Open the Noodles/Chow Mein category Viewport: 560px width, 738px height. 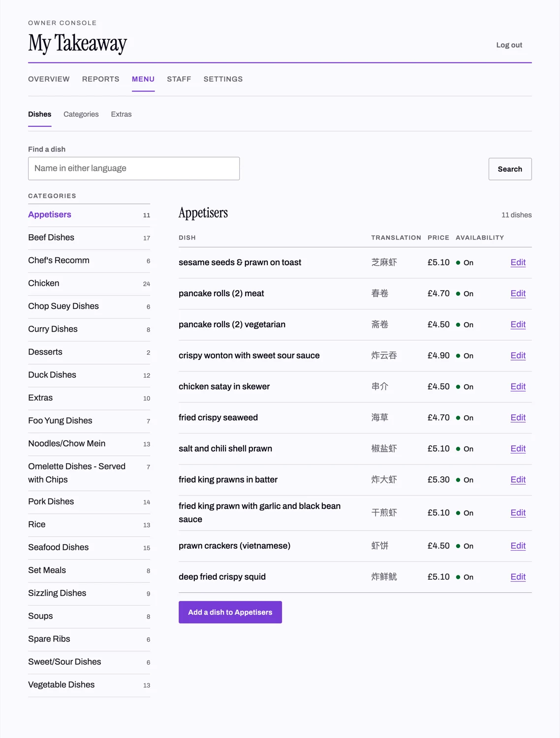pos(89,444)
